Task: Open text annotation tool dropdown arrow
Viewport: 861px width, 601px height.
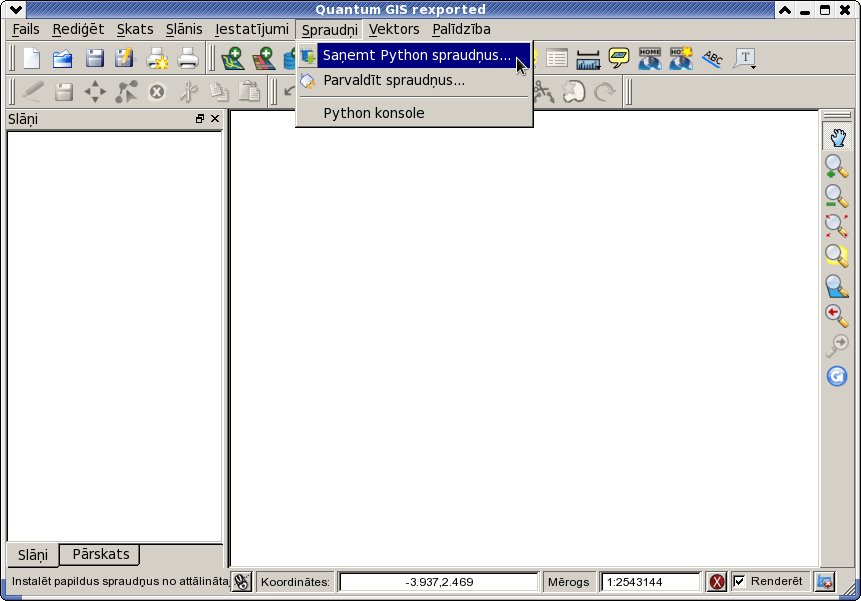Action: click(753, 67)
